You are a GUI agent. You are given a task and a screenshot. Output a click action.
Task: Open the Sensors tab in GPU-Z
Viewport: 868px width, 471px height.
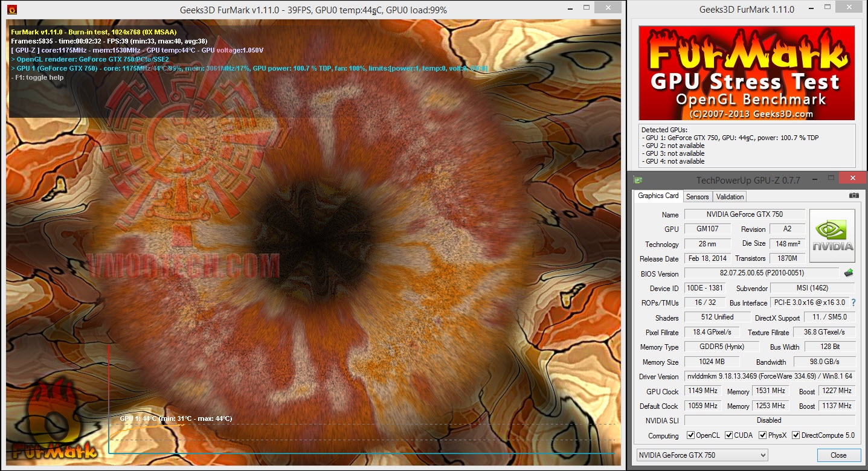[x=698, y=196]
